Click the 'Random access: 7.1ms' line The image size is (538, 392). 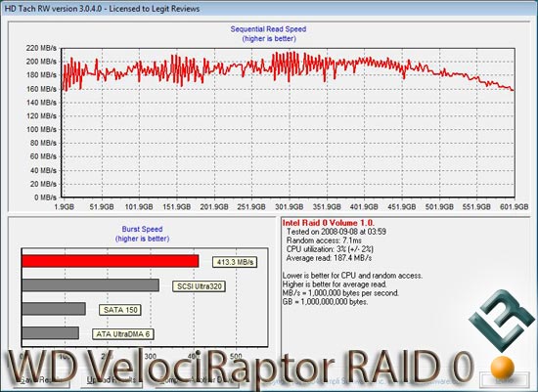[324, 240]
